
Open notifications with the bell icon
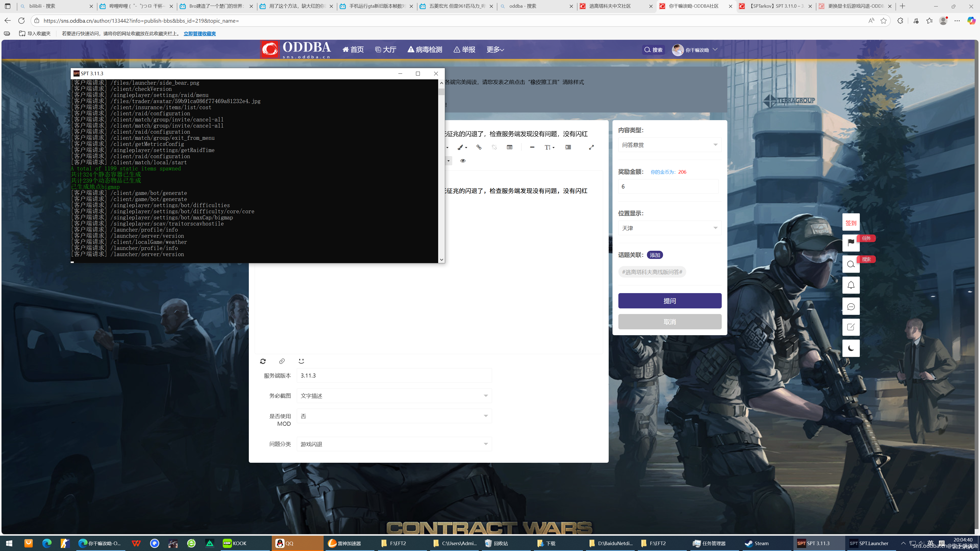coord(851,285)
